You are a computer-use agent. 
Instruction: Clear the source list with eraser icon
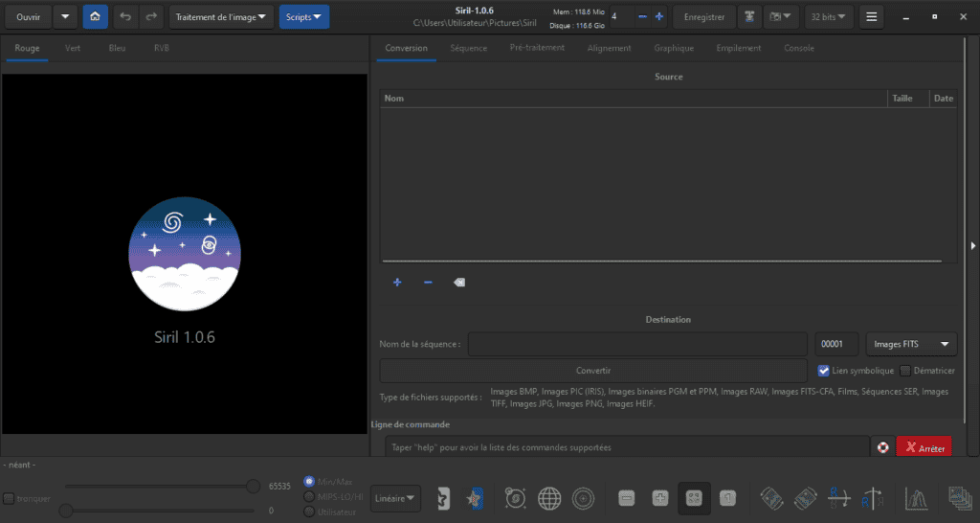click(458, 283)
